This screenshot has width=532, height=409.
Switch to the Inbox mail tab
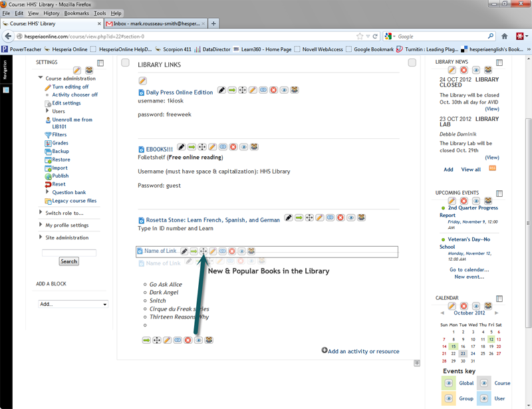tap(156, 24)
